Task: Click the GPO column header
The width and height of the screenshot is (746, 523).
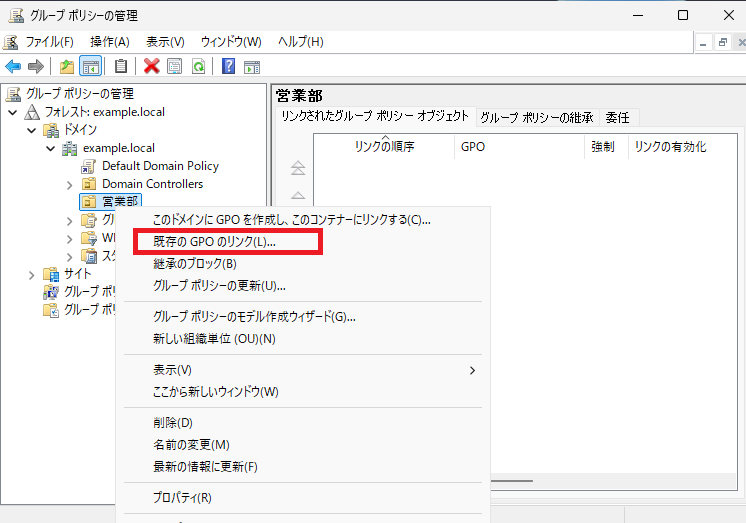Action: click(x=520, y=147)
